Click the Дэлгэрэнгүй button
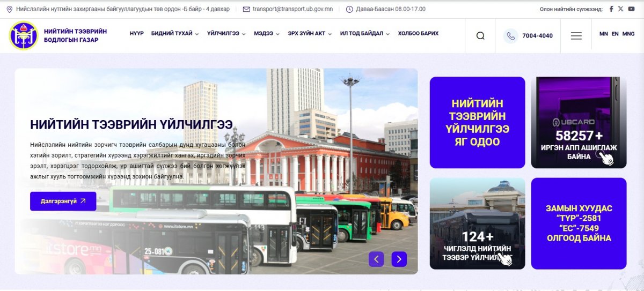Screen dimensions: 644x291 [63, 202]
